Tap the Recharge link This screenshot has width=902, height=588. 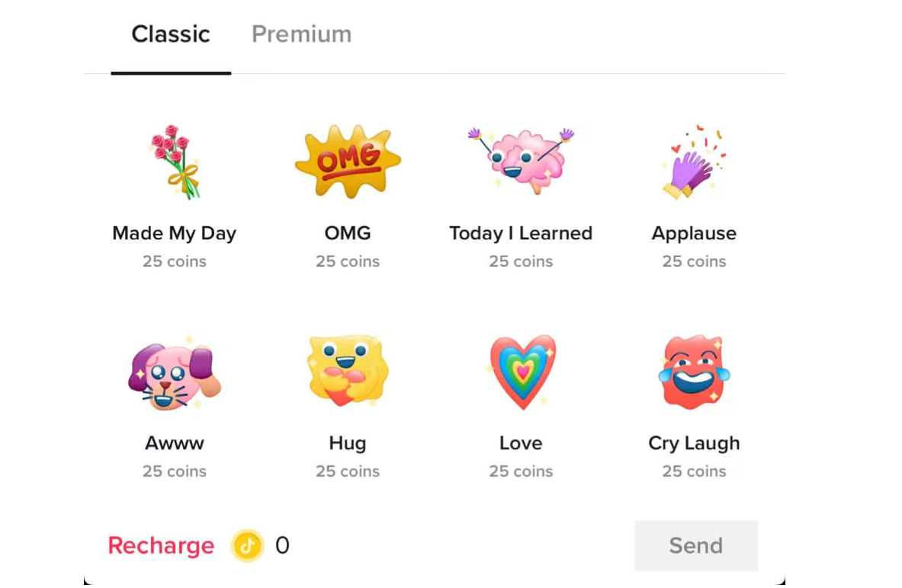(161, 546)
